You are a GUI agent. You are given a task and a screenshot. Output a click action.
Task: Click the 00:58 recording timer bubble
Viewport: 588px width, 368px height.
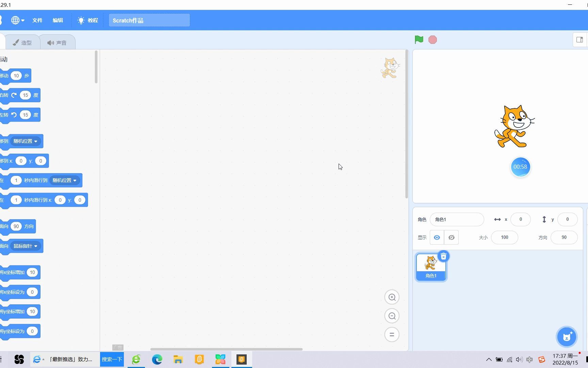[x=520, y=167]
